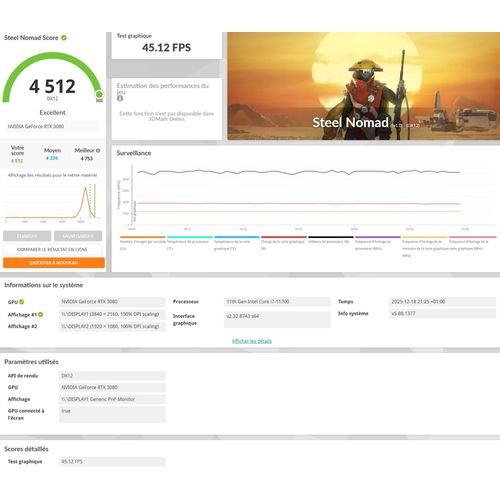Click the Meilleur score value 4 753
The width and height of the screenshot is (500, 500).
point(87,158)
